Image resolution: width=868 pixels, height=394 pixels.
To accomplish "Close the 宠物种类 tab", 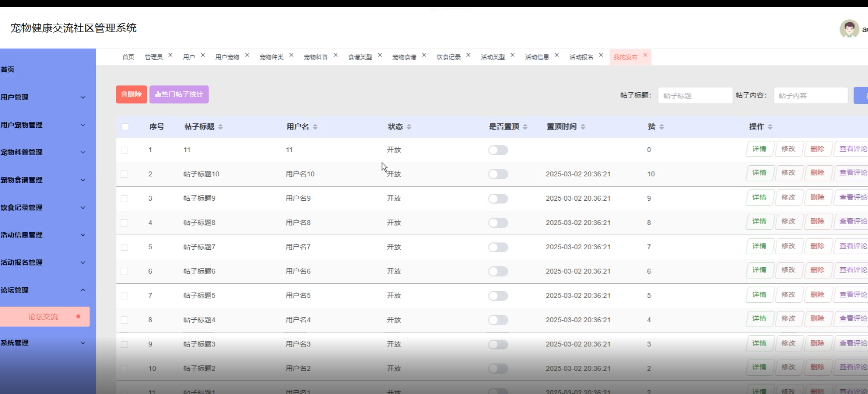I will (291, 55).
